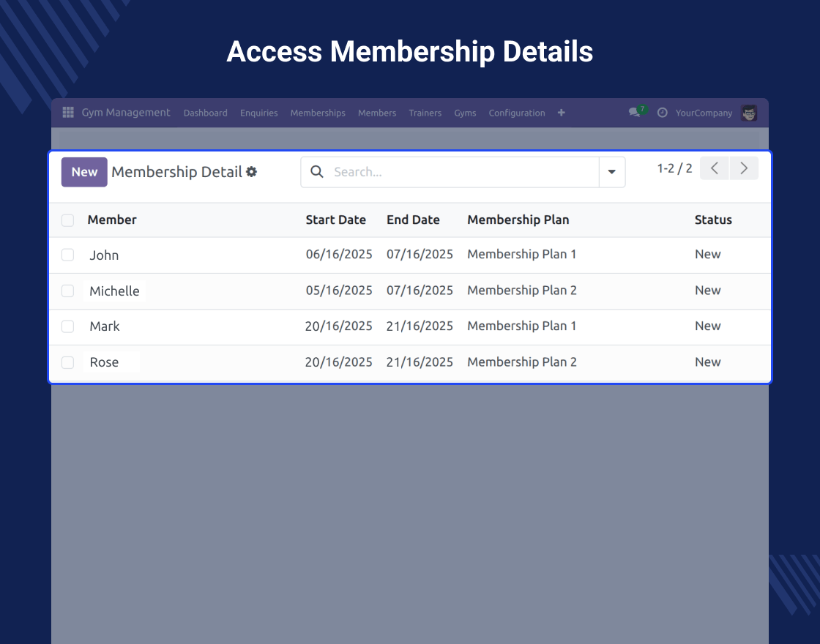Check the box for John

coord(68,255)
